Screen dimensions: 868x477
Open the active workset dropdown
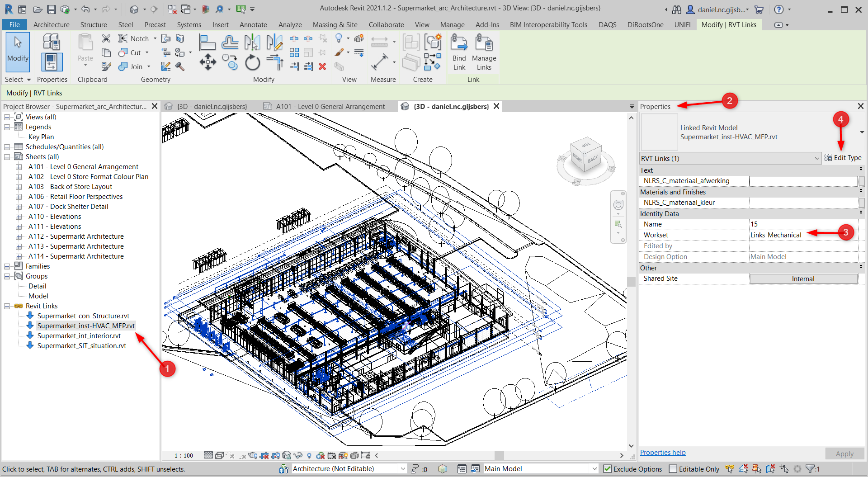pyautogui.click(x=349, y=469)
